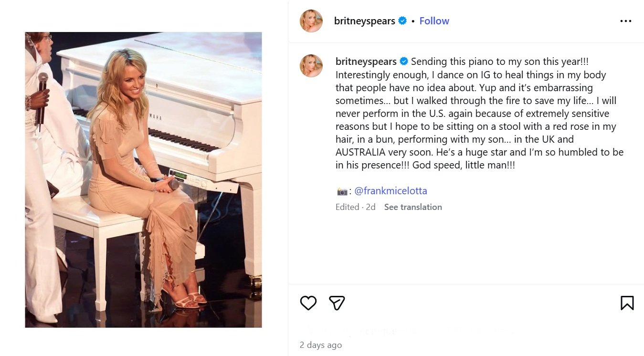
Task: Open the three-dot more options menu
Action: [x=625, y=21]
